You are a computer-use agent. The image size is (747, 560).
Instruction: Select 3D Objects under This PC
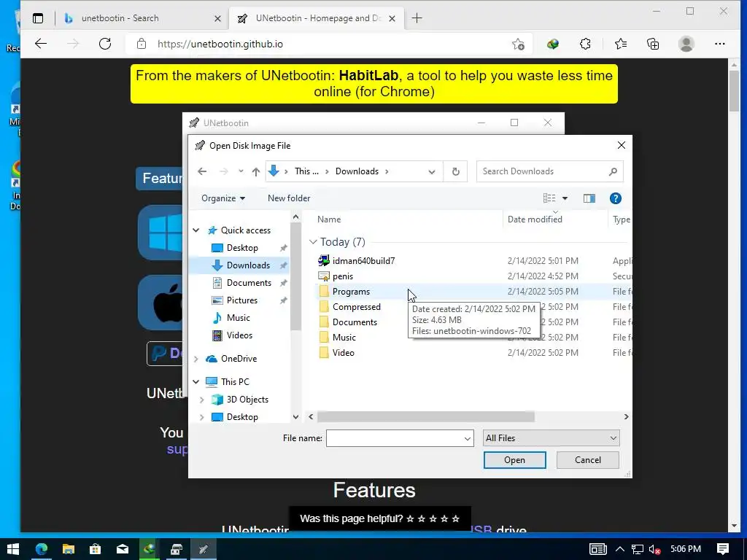(x=247, y=400)
